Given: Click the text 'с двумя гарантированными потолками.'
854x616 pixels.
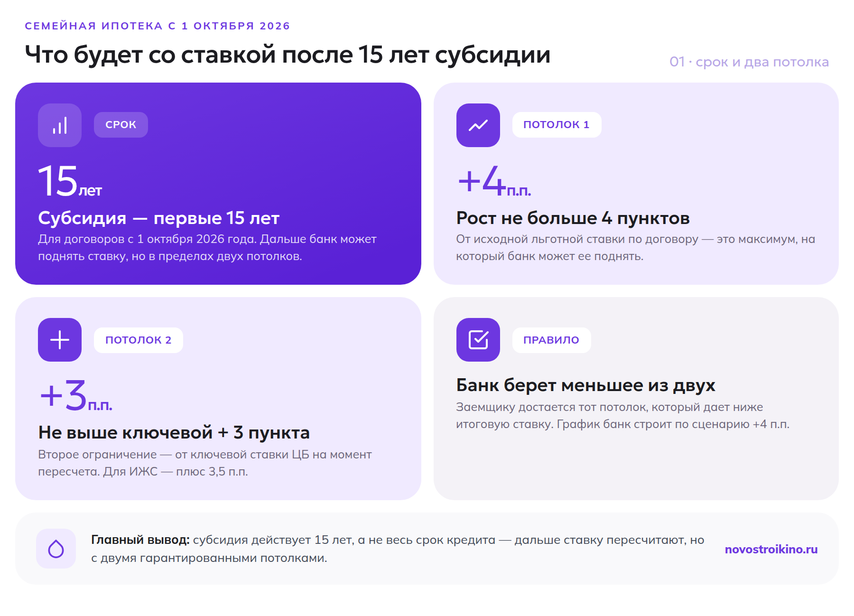Looking at the screenshot, I should (209, 558).
